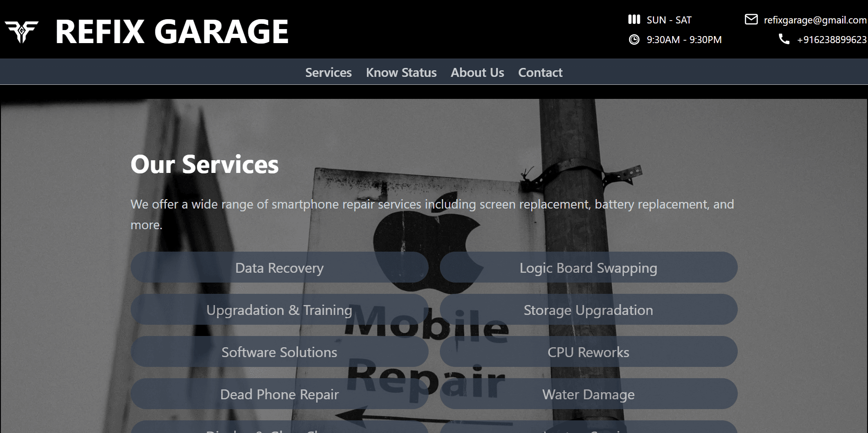This screenshot has height=433, width=868.
Task: Click the refixgarage@gmail.com email address
Action: [x=815, y=20]
